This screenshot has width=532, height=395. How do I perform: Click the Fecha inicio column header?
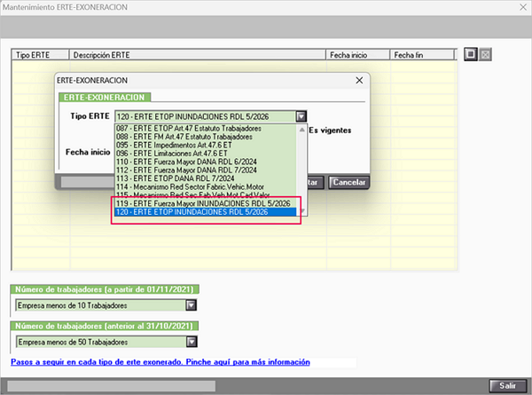click(x=357, y=55)
